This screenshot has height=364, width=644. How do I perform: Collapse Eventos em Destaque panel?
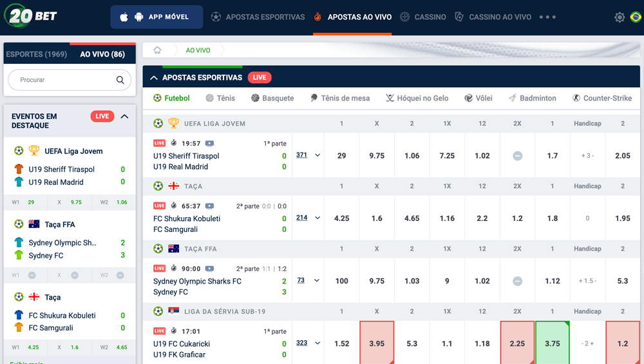(x=124, y=117)
